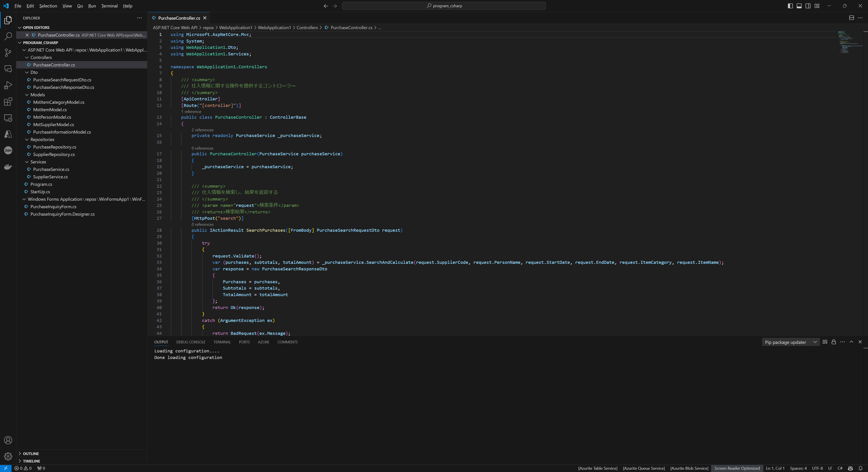The image size is (868, 472).
Task: Open the Azure view in activity bar
Action: click(8, 134)
